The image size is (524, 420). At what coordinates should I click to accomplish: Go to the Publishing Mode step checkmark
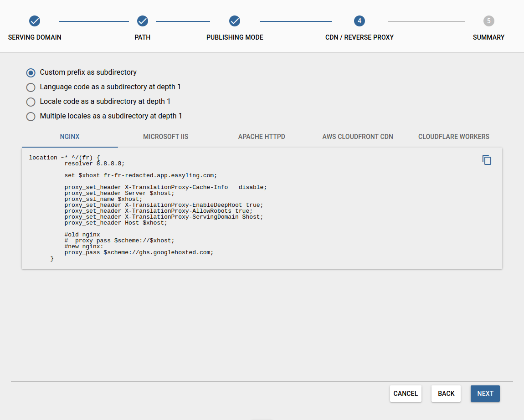pos(235,21)
